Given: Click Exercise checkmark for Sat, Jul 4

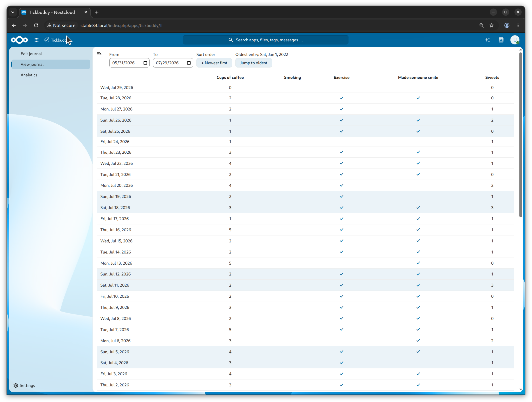Looking at the screenshot, I should click(341, 362).
